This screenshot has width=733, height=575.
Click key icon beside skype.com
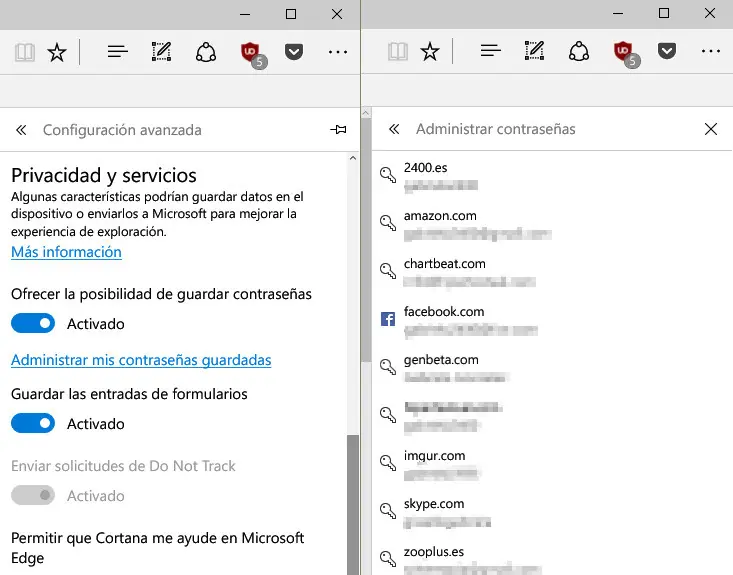(x=388, y=510)
